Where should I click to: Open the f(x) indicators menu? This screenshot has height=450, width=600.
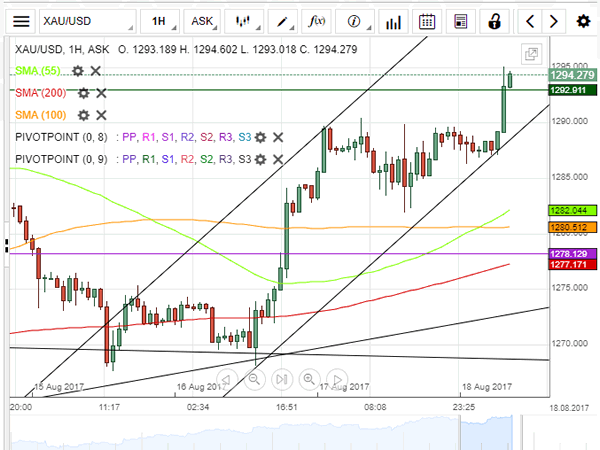tap(318, 20)
